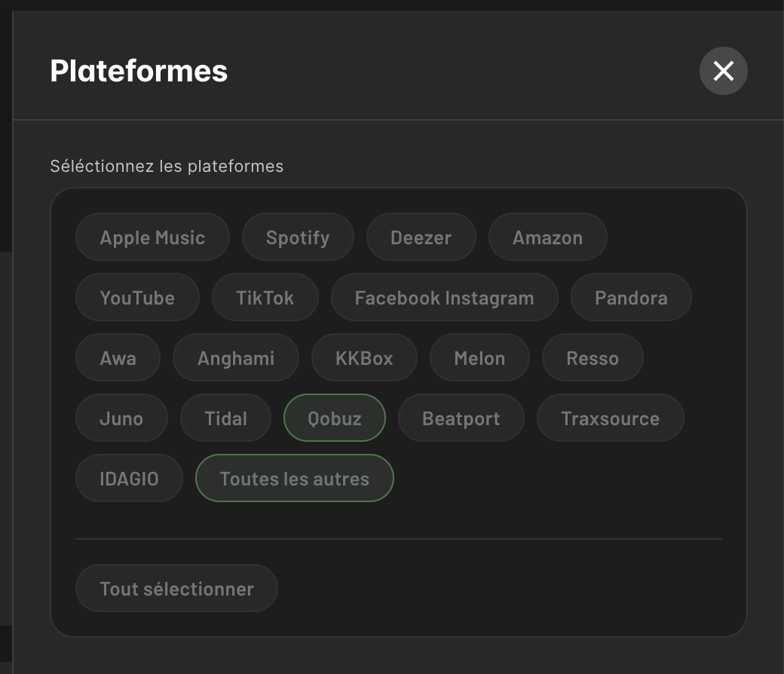
Task: Click the Tout sélectionner button
Action: 176,589
